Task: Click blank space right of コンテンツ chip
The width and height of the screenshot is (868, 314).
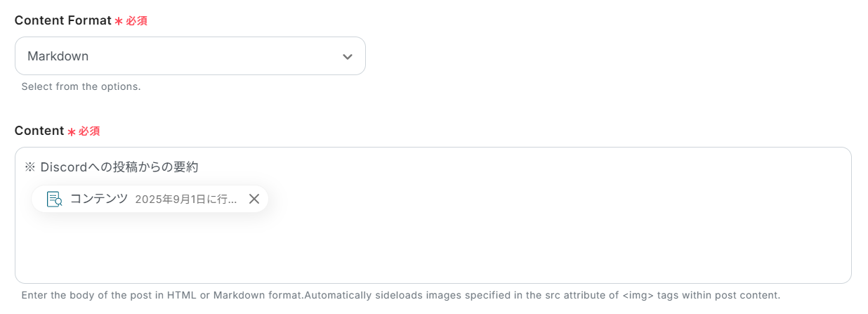Action: tap(492, 199)
